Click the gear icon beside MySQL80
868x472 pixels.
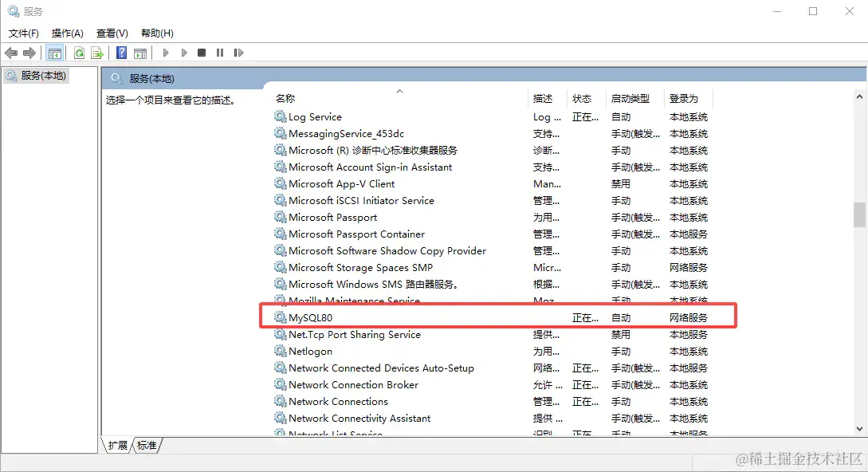(x=281, y=317)
